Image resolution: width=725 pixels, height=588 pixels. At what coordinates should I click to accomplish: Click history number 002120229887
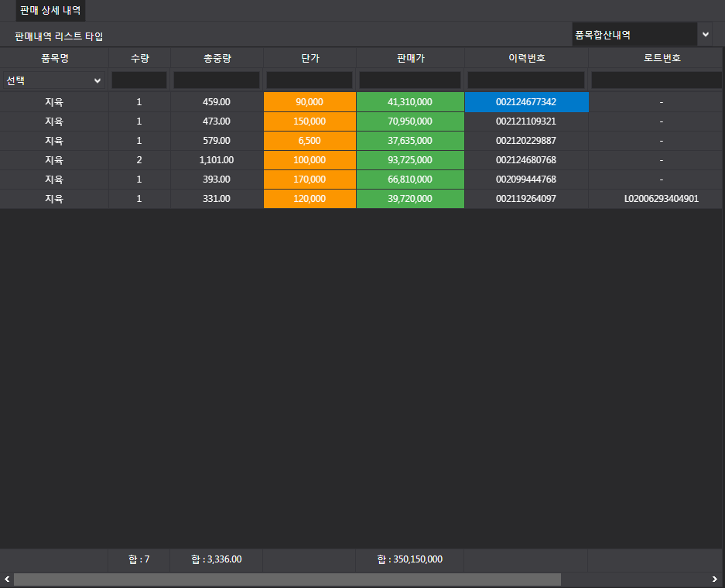coord(527,141)
